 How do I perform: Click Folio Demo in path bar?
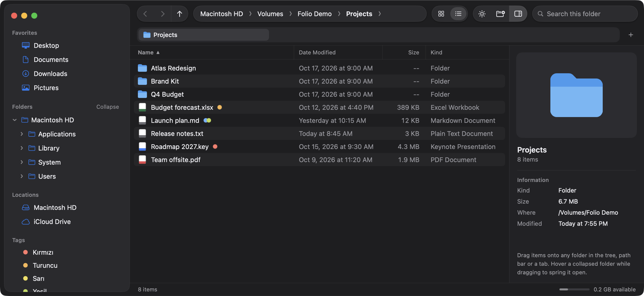pyautogui.click(x=314, y=14)
